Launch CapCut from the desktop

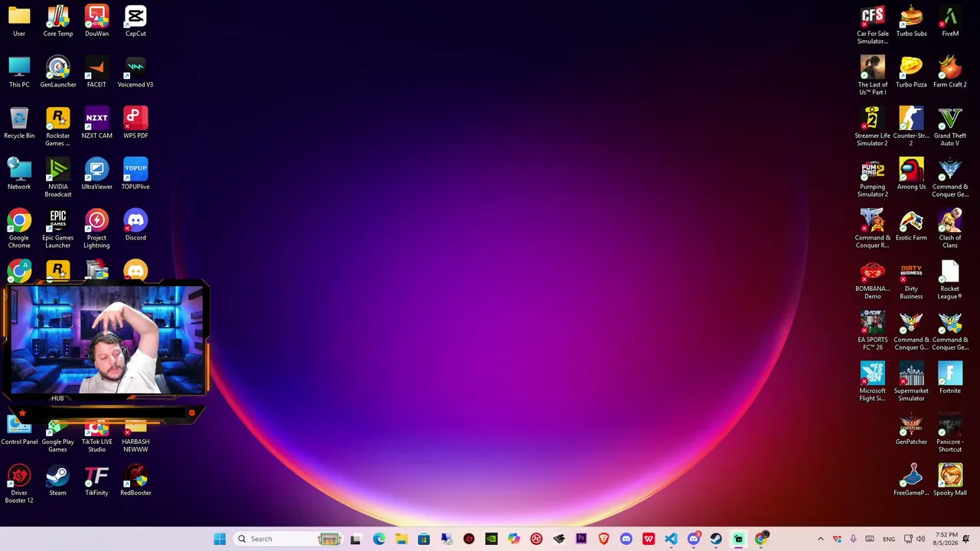tap(136, 21)
